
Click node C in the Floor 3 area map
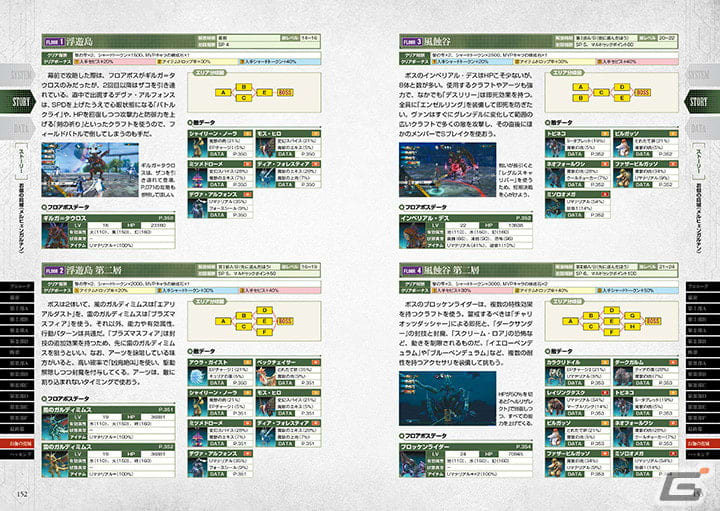tap(601, 93)
